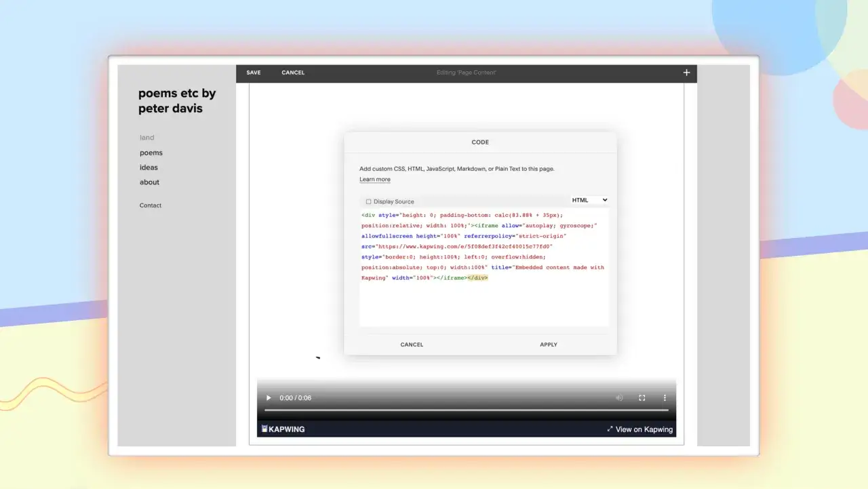
Task: Apply the custom embed code
Action: coord(548,345)
